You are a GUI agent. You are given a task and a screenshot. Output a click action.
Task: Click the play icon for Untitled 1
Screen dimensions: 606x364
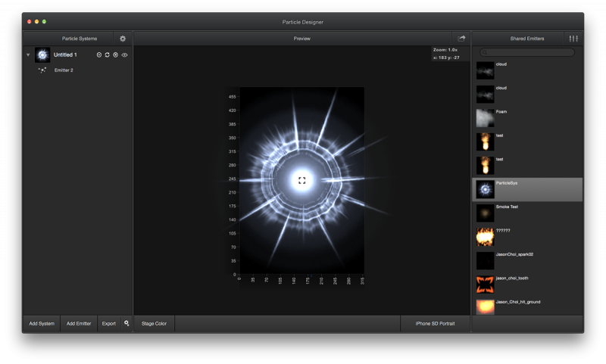click(x=99, y=55)
